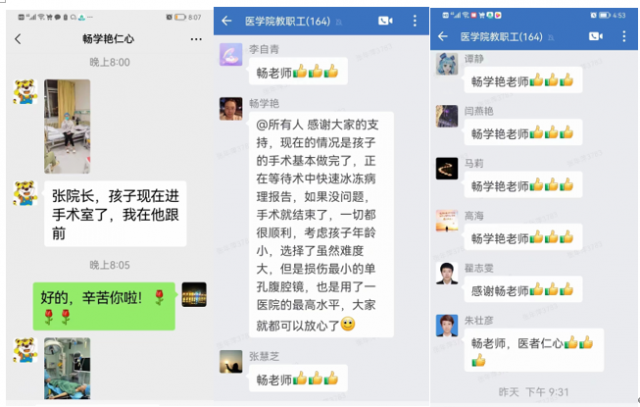Open vertical more menu in middle group header
This screenshot has height=407, width=640.
click(415, 21)
